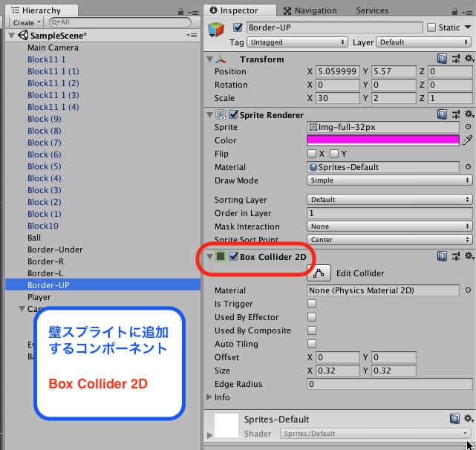The width and height of the screenshot is (476, 450).
Task: Disable the Box Collider 2D component checkbox
Action: (x=234, y=257)
